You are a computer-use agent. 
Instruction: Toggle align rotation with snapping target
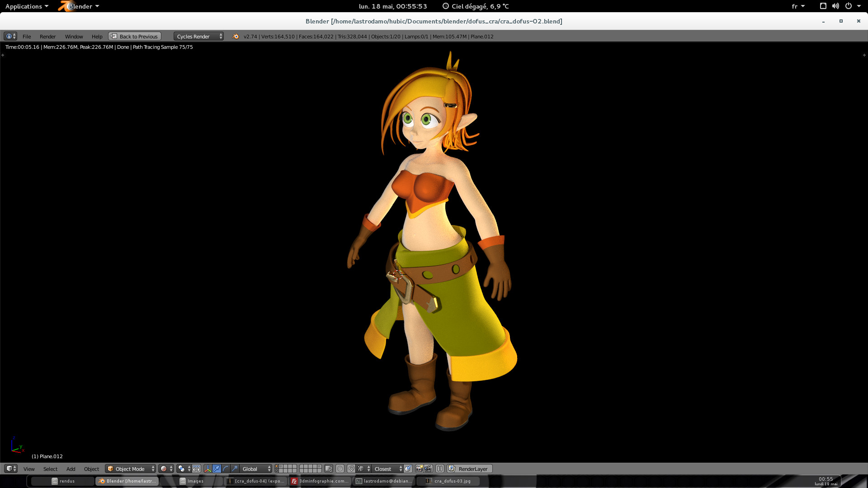[408, 469]
